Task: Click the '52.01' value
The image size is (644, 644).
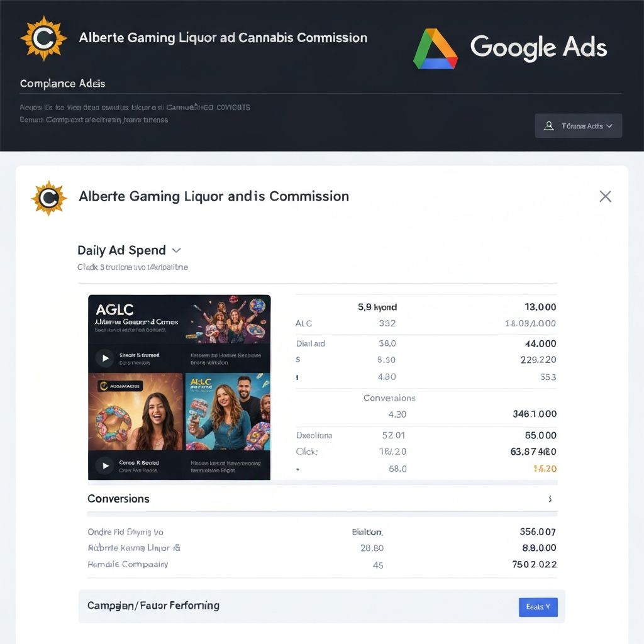Action: [x=394, y=435]
